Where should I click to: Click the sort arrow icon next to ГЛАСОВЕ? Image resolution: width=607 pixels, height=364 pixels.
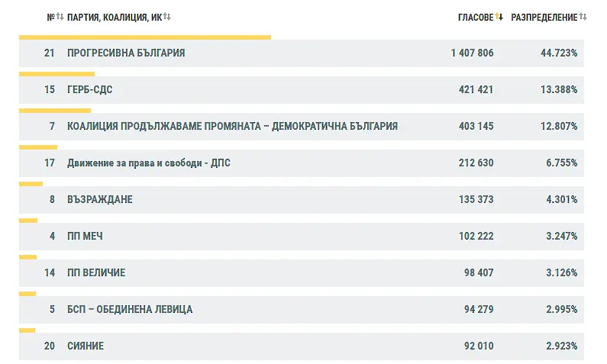click(x=499, y=17)
